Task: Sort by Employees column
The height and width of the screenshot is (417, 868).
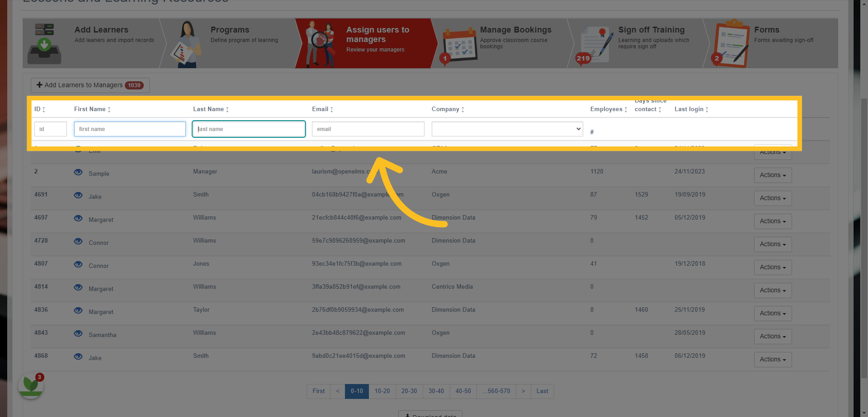Action: tap(609, 109)
